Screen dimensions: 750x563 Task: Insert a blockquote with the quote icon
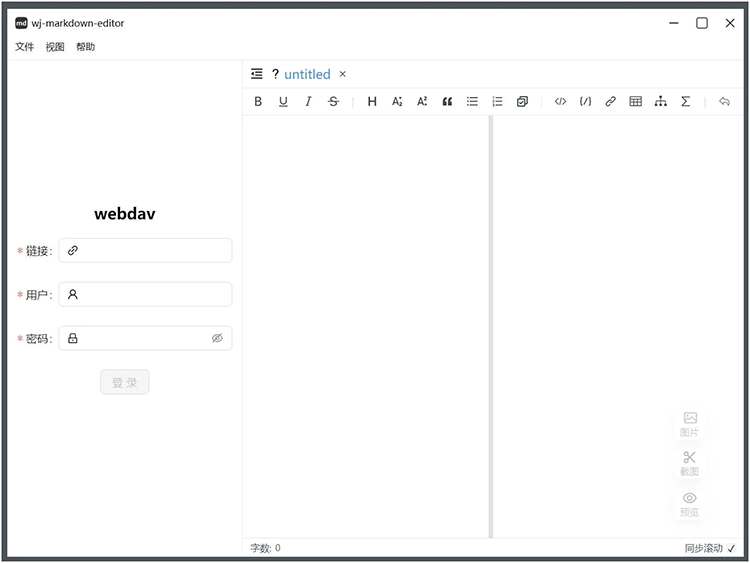point(447,101)
